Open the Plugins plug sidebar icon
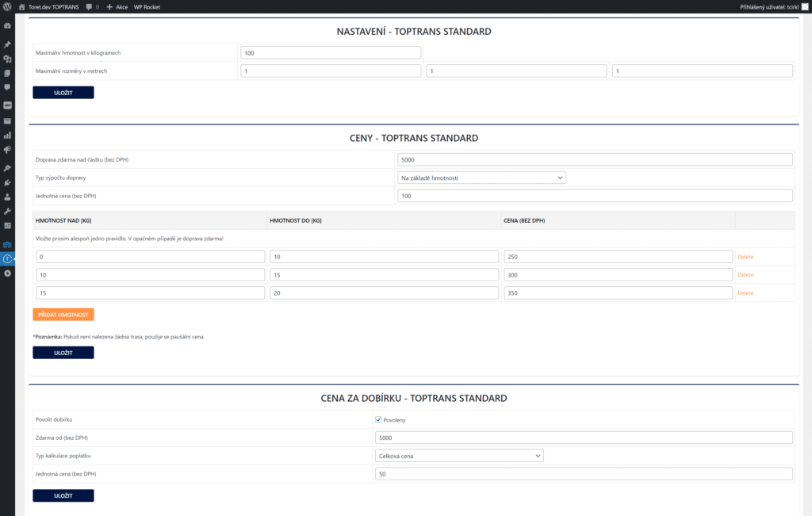The height and width of the screenshot is (516, 812). coord(7,182)
